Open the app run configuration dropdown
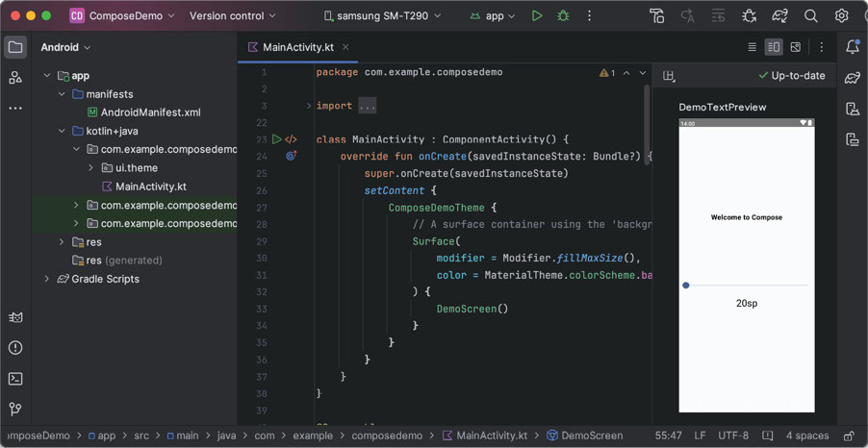The width and height of the screenshot is (868, 448). 493,16
